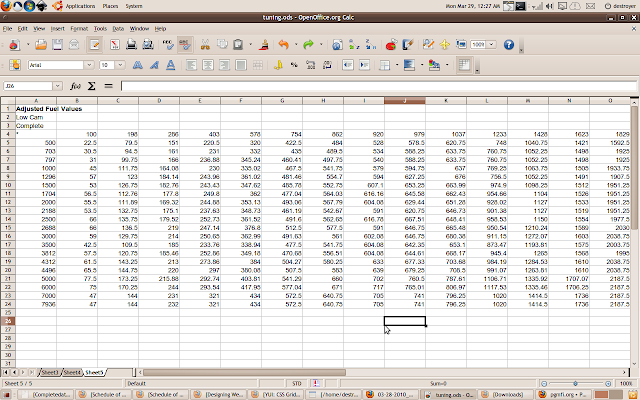Expand the font size 10 dropdown

[122, 65]
